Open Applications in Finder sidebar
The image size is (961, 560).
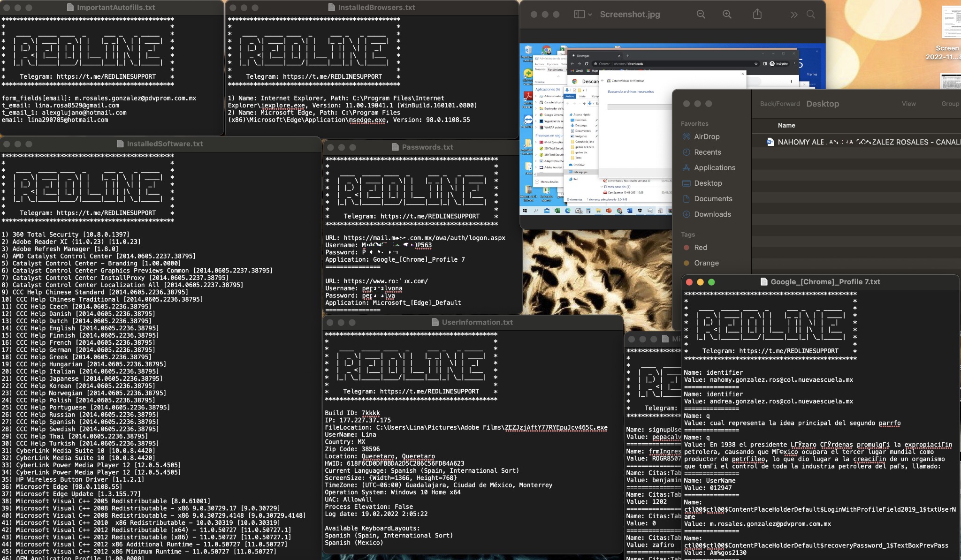(x=715, y=167)
